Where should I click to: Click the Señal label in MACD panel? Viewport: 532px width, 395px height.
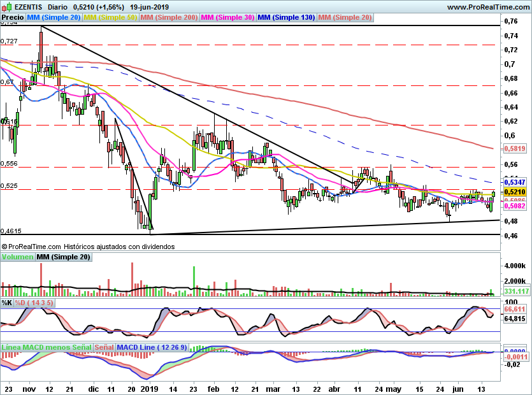104,348
